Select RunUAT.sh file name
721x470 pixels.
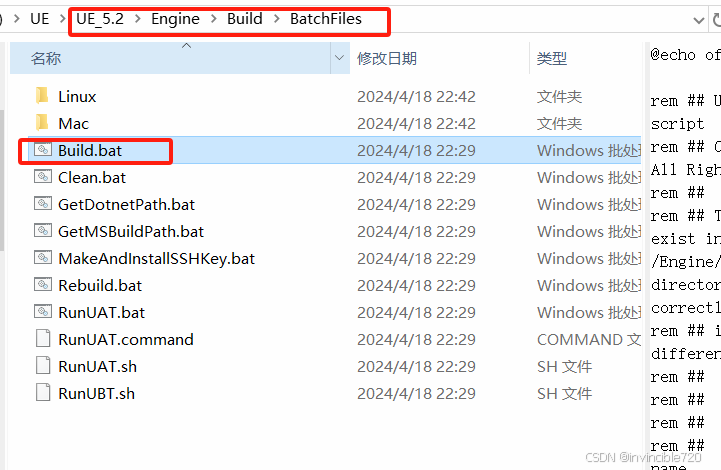click(97, 367)
